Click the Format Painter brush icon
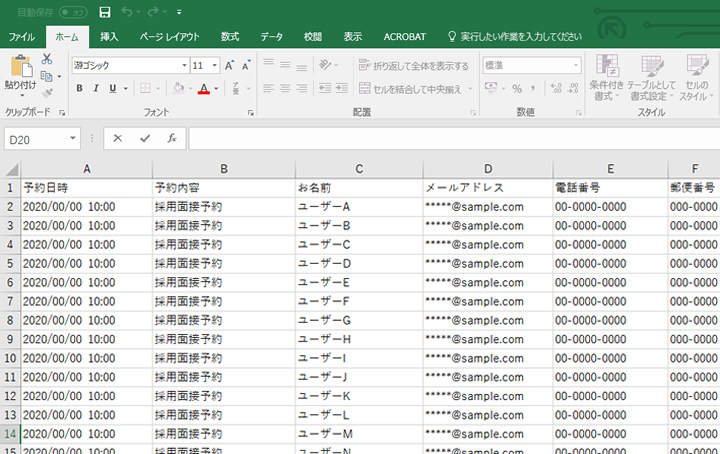This screenshot has height=454, width=720. (x=46, y=92)
